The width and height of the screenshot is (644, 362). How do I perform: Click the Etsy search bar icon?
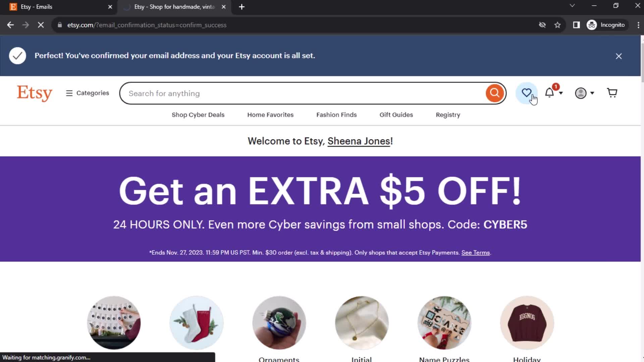(494, 93)
